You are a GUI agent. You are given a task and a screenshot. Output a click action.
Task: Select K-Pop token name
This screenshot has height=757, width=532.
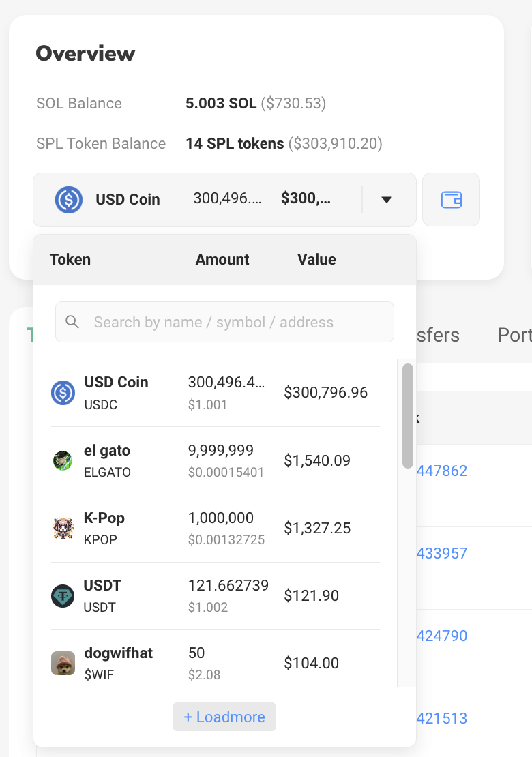(x=104, y=518)
